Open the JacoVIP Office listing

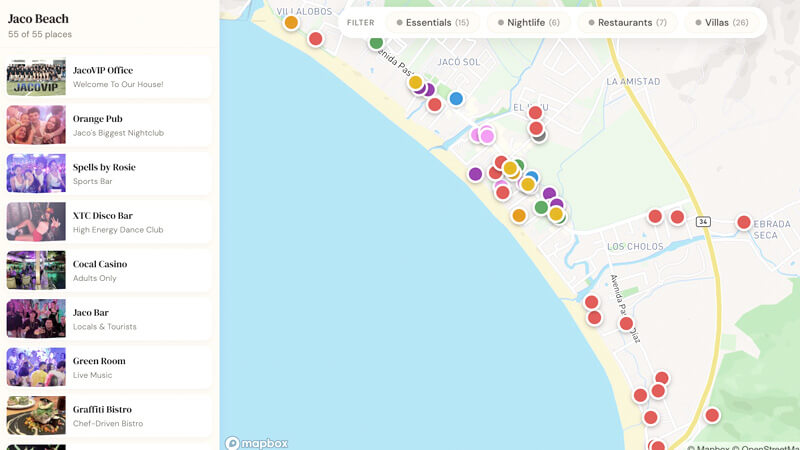point(109,77)
